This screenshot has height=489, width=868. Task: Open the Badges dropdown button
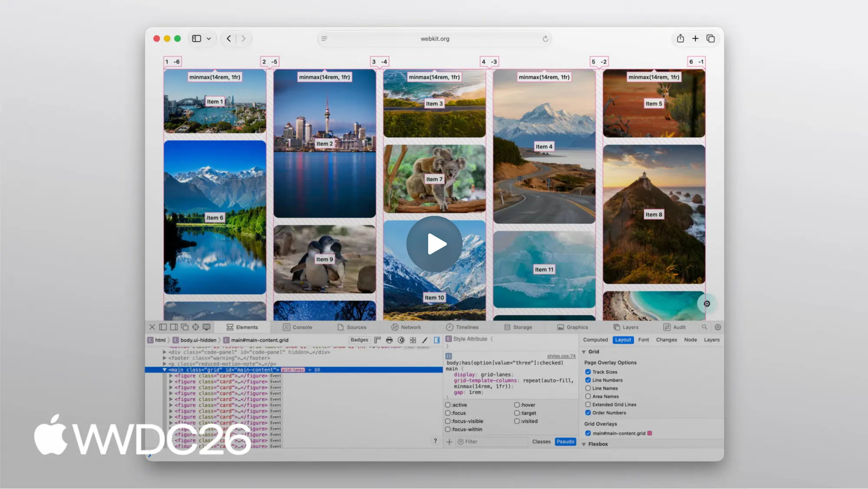pyautogui.click(x=359, y=340)
